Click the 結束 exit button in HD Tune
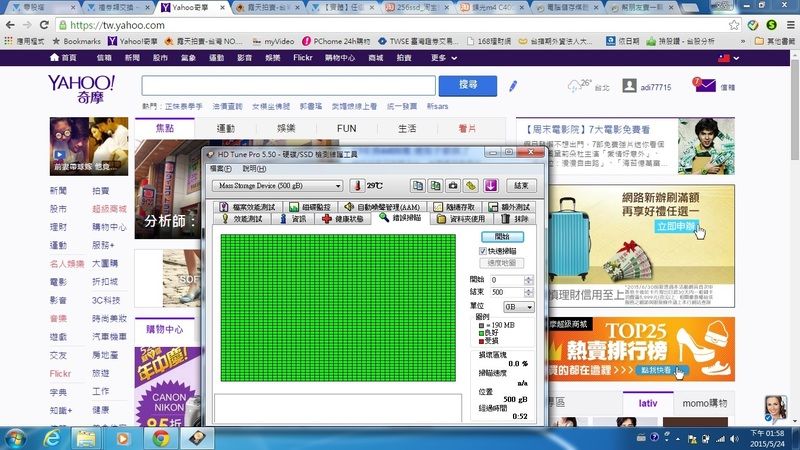This screenshot has width=800, height=450. coord(520,186)
